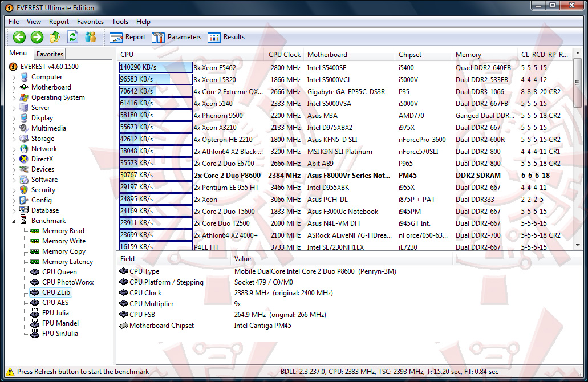Click the results list scroll-down arrow

click(578, 245)
